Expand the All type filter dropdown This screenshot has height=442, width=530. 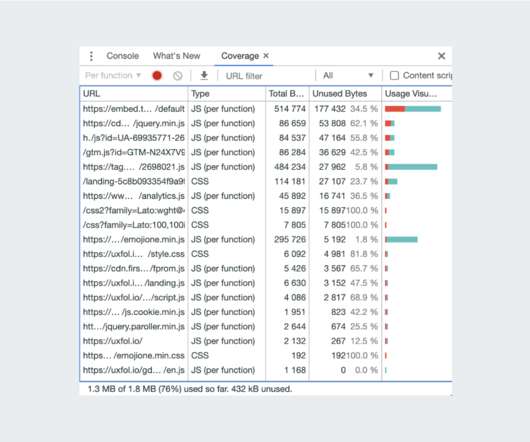348,75
